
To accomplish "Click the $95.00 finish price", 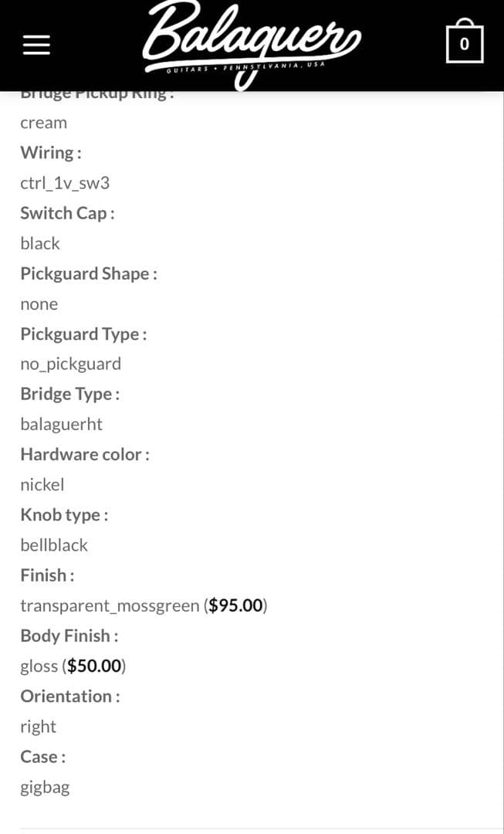I will 235,605.
